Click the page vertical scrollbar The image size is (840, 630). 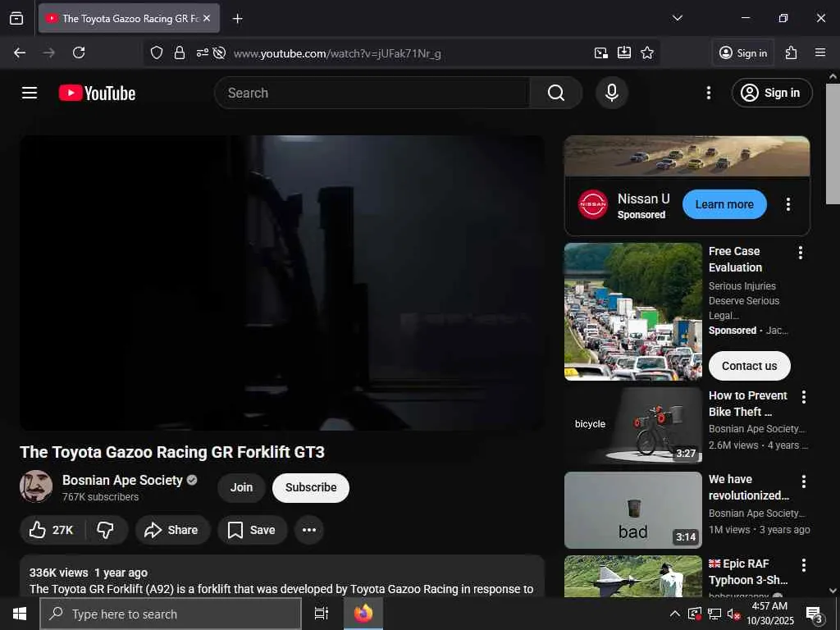(833, 144)
